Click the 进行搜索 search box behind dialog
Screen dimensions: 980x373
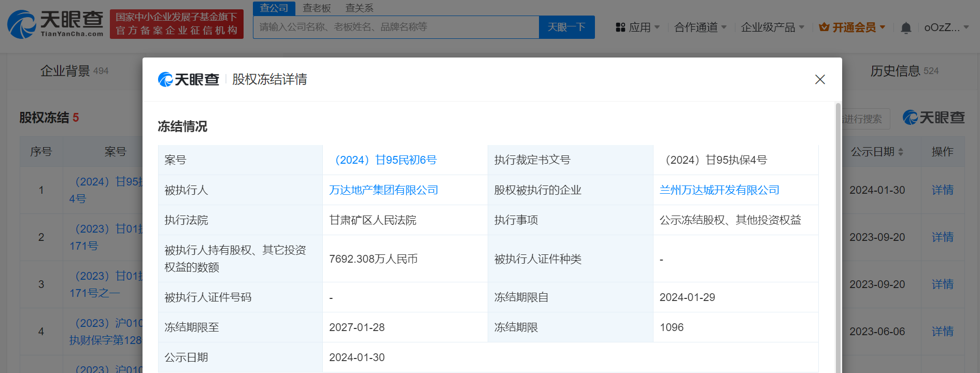click(x=865, y=119)
